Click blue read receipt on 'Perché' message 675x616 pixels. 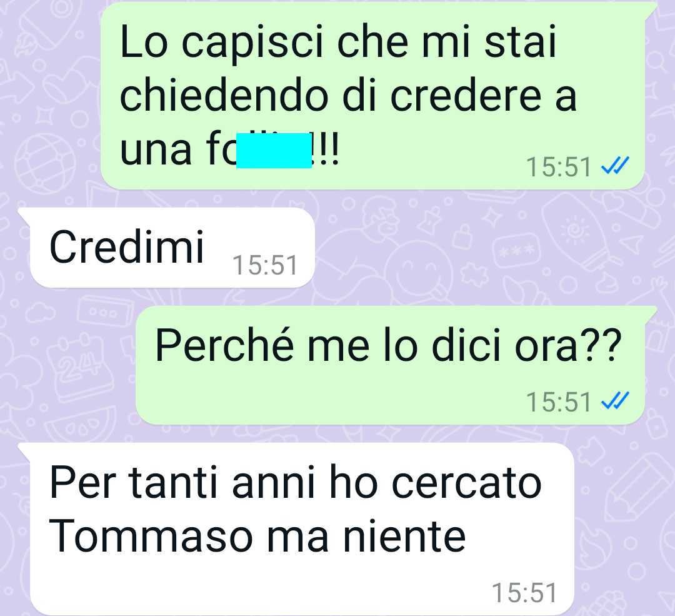pos(615,400)
